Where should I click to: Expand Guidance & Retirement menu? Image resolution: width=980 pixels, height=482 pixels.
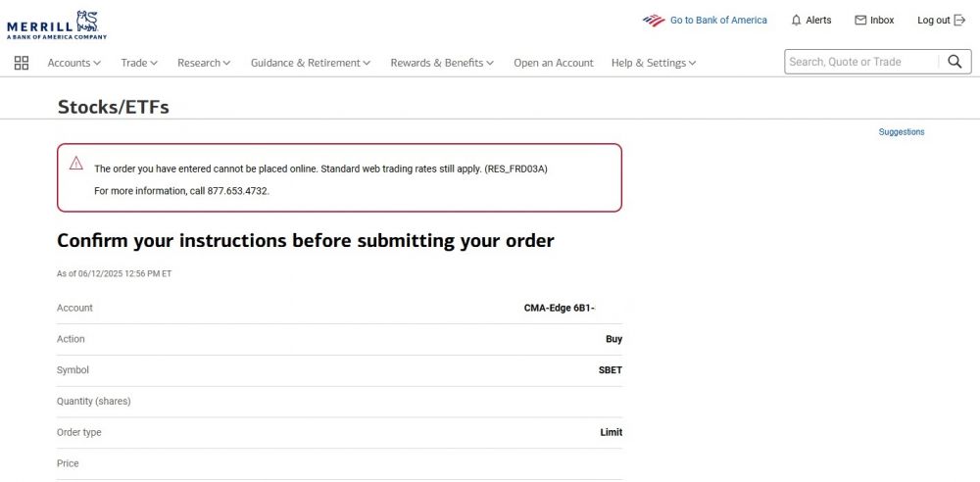311,63
